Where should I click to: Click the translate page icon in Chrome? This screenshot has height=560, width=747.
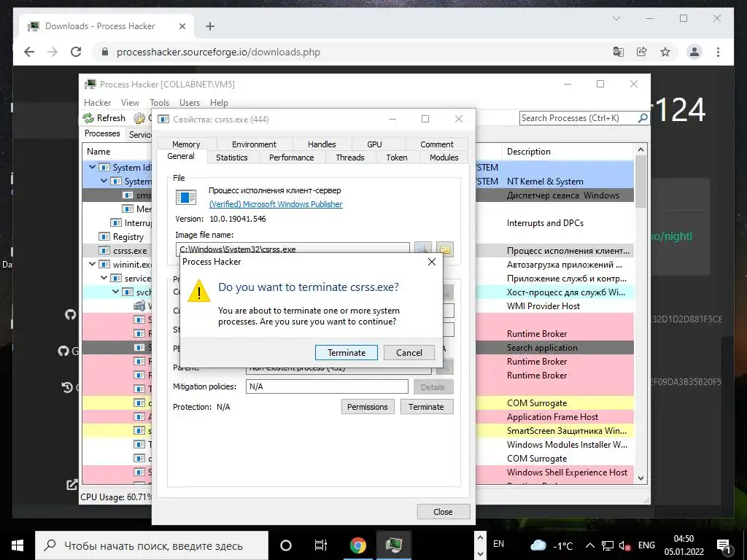pos(619,52)
